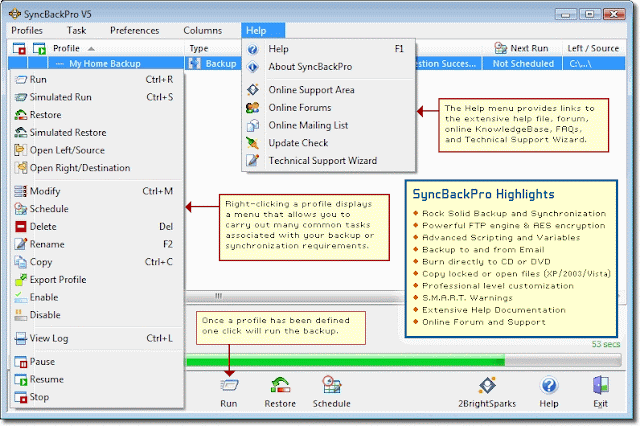The height and width of the screenshot is (426, 640).
Task: Open the 2BrightSparks toolbar icon
Action: click(487, 385)
